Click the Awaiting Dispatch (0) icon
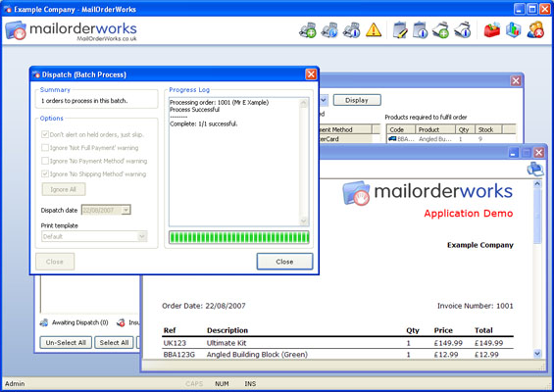 [x=44, y=322]
